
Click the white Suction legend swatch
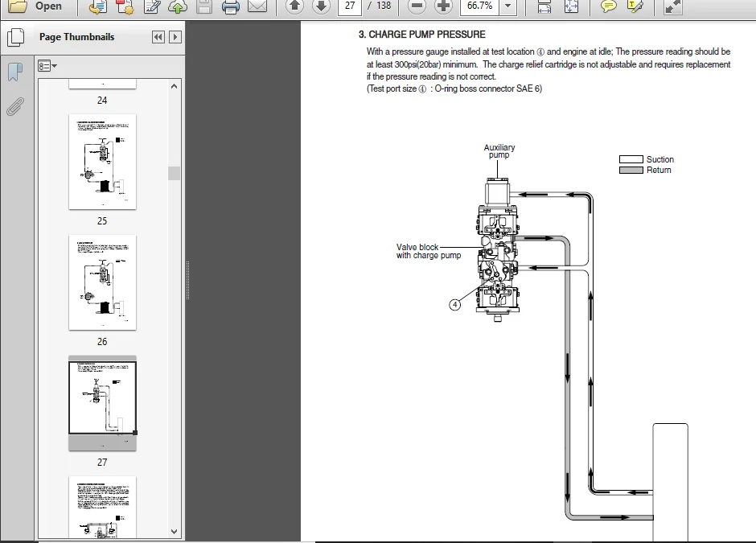(631, 159)
